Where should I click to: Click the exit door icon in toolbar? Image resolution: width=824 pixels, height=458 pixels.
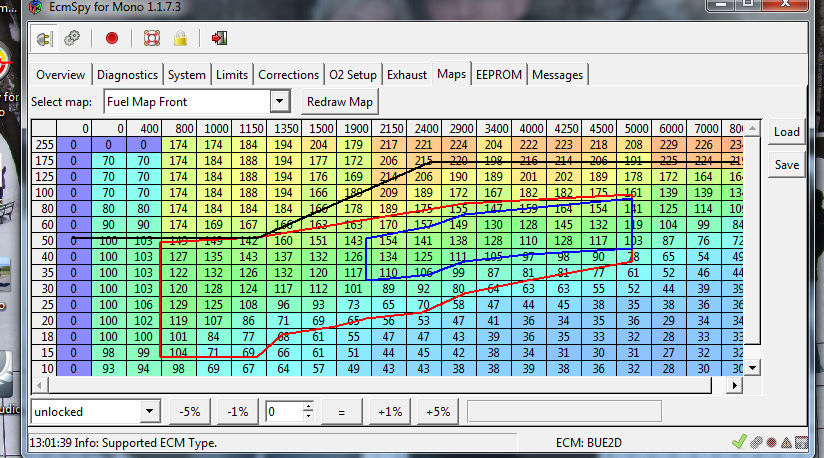coord(220,39)
